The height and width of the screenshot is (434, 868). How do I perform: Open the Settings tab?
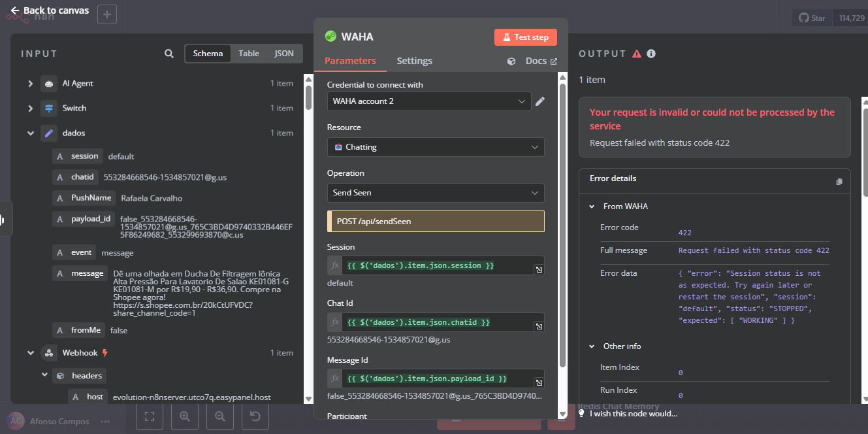click(415, 61)
